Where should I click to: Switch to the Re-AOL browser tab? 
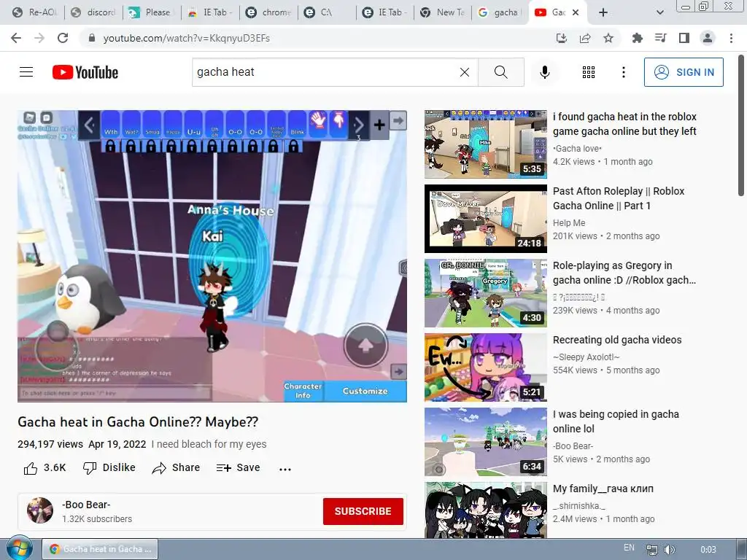[x=34, y=12]
